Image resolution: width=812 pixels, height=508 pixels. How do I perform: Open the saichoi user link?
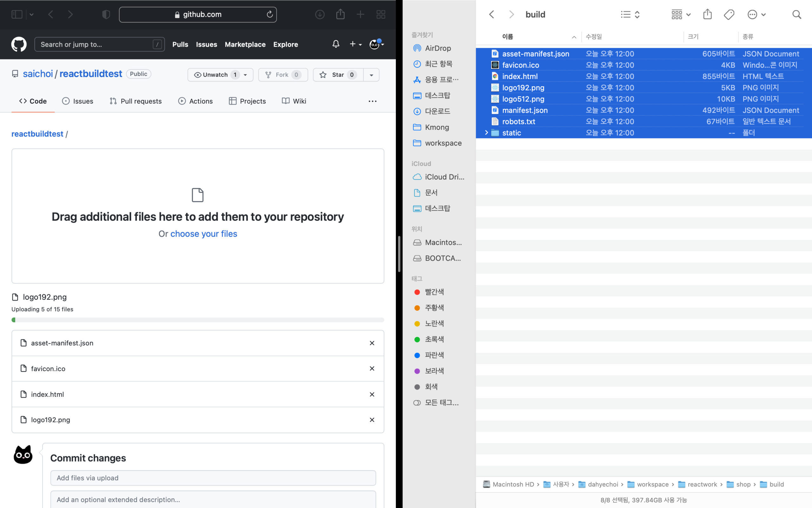coord(37,74)
